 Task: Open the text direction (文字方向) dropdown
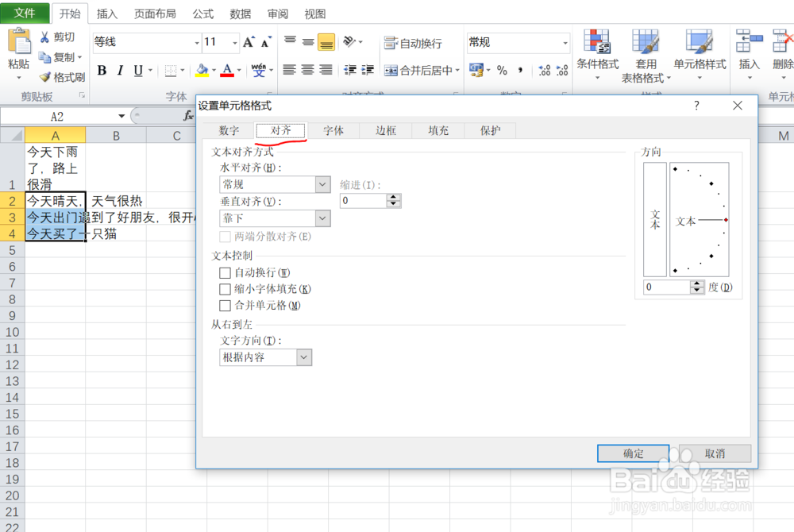pos(304,357)
